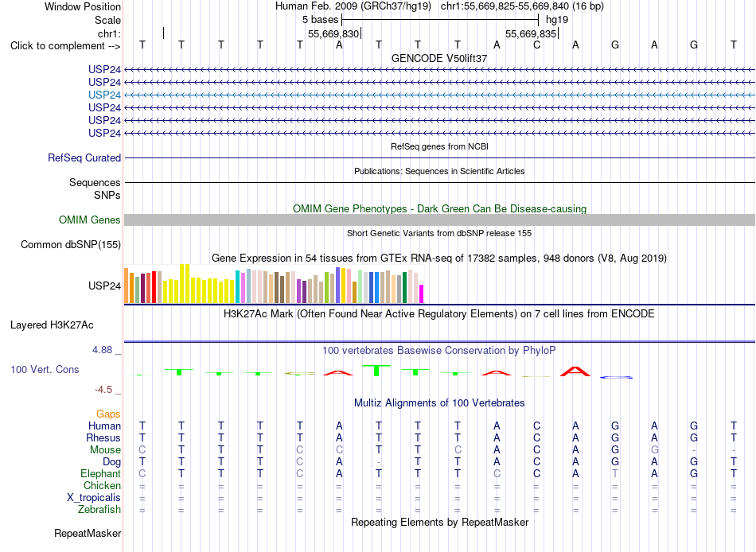Viewport: 756px width, 552px height.
Task: Click the hg19 label beside scale bar
Action: [557, 20]
